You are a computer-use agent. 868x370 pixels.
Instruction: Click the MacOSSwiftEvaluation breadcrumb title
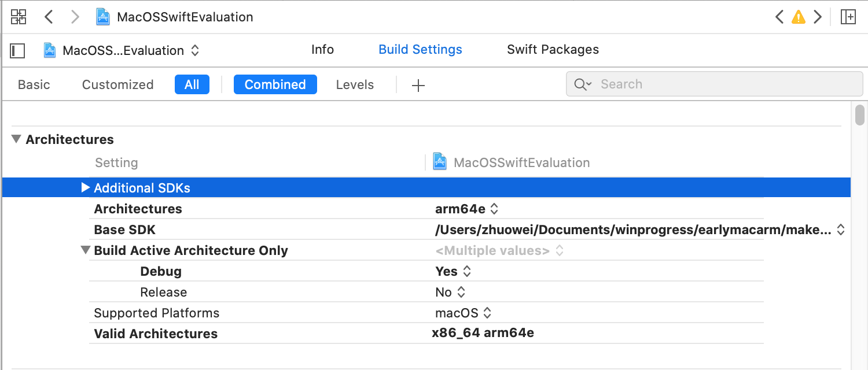[185, 17]
